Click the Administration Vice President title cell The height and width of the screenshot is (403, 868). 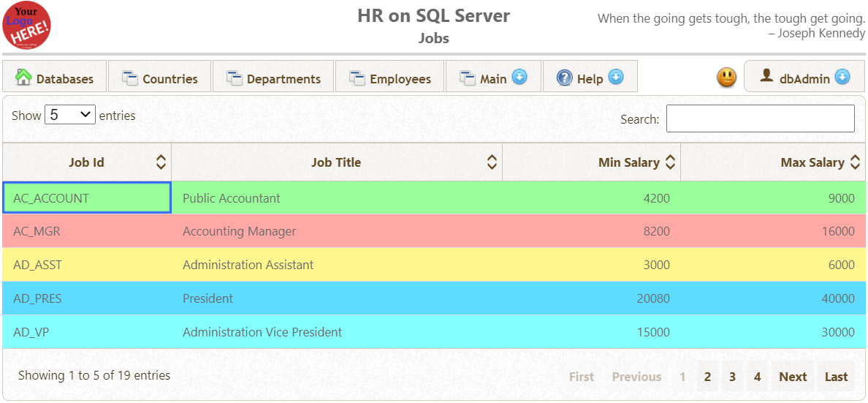pos(337,332)
